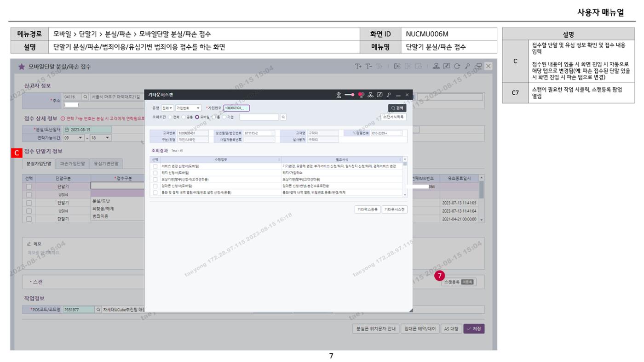The height and width of the screenshot is (362, 644).
Task: Click the key icon in the scan popup title bar
Action: click(388, 94)
